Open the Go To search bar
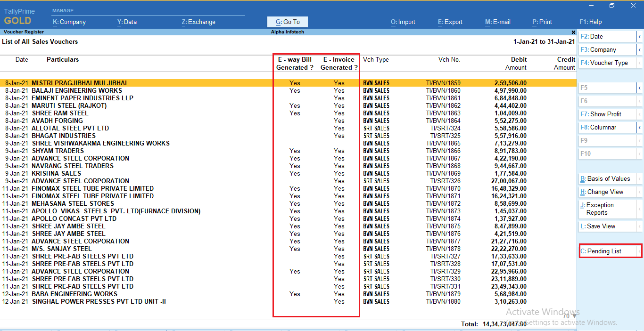This screenshot has width=644, height=331. pos(287,22)
